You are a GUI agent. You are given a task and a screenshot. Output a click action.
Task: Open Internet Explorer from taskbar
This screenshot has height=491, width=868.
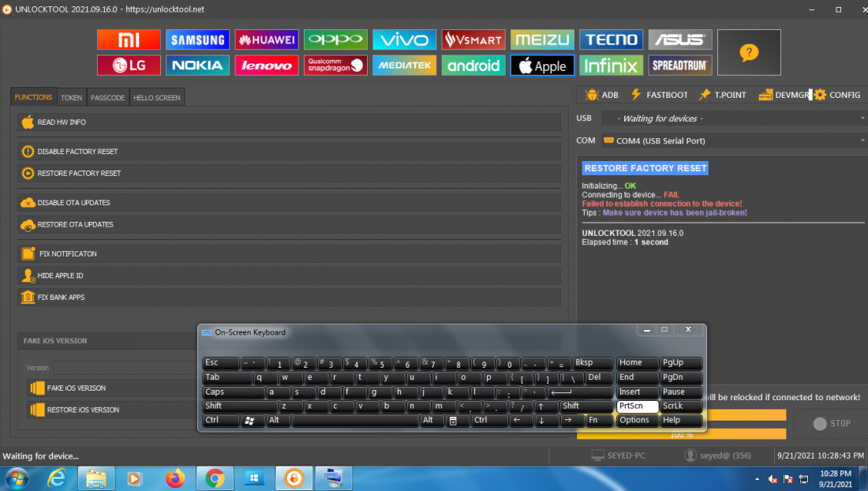click(x=57, y=478)
